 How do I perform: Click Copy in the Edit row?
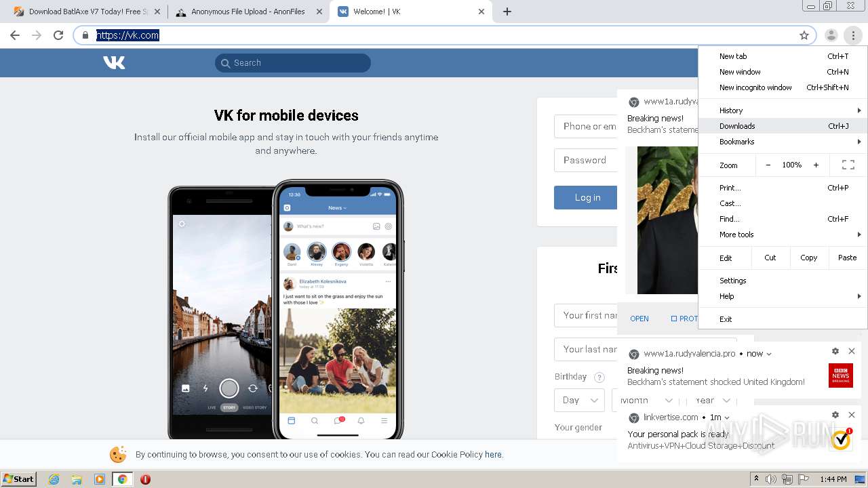tap(809, 258)
